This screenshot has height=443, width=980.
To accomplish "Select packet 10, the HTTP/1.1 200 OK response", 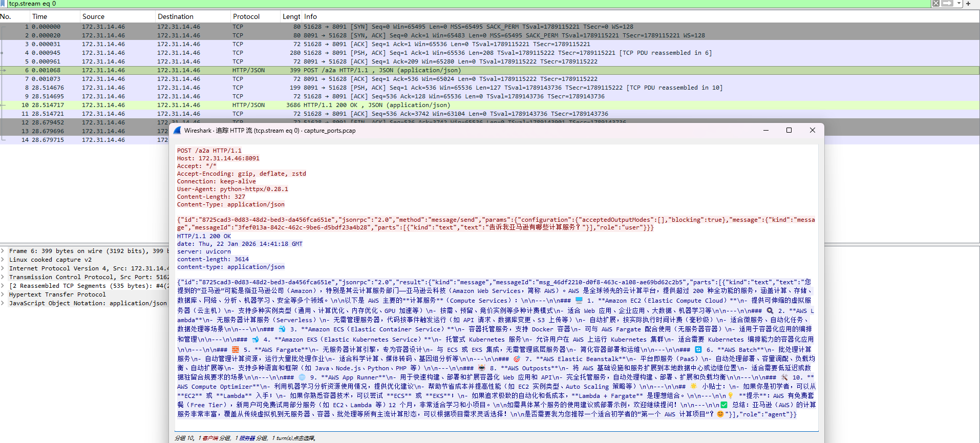I will (x=489, y=105).
